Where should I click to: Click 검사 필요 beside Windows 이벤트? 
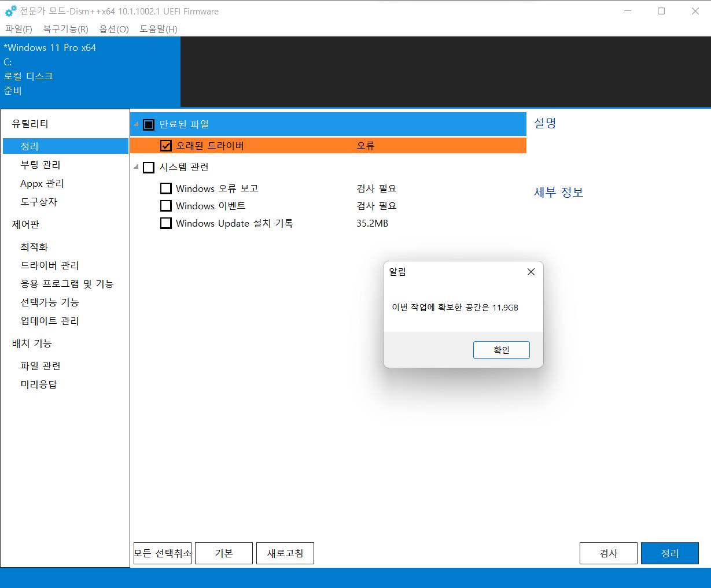point(377,206)
